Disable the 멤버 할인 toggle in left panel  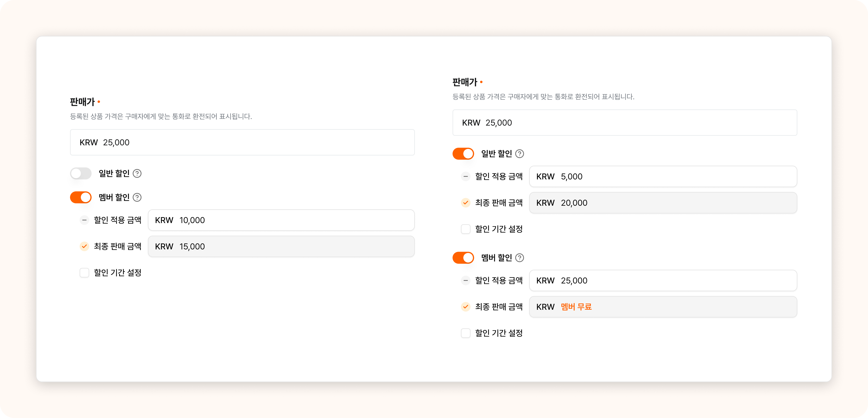(81, 197)
